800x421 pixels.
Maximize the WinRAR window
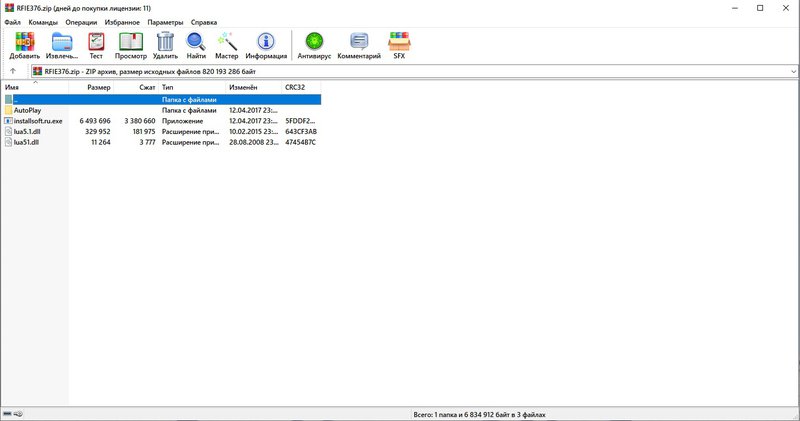pyautogui.click(x=760, y=8)
